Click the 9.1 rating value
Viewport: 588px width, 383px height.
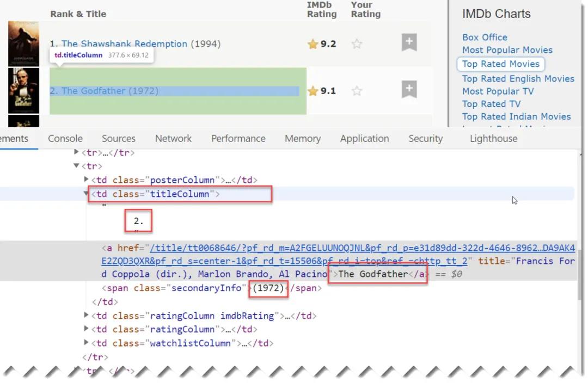pos(328,91)
